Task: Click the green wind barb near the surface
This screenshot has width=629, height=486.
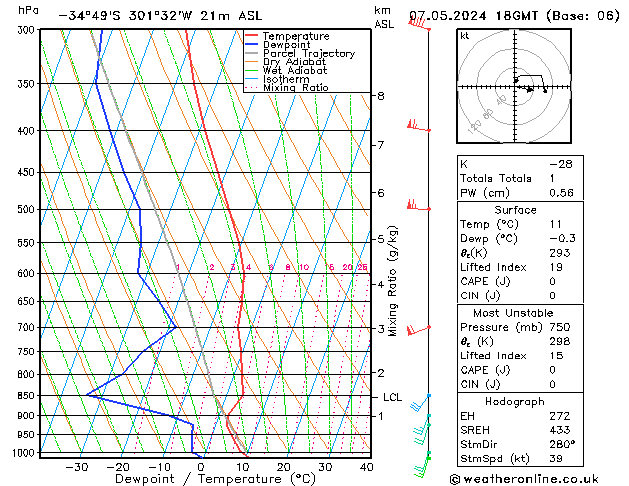Action: 423,462
